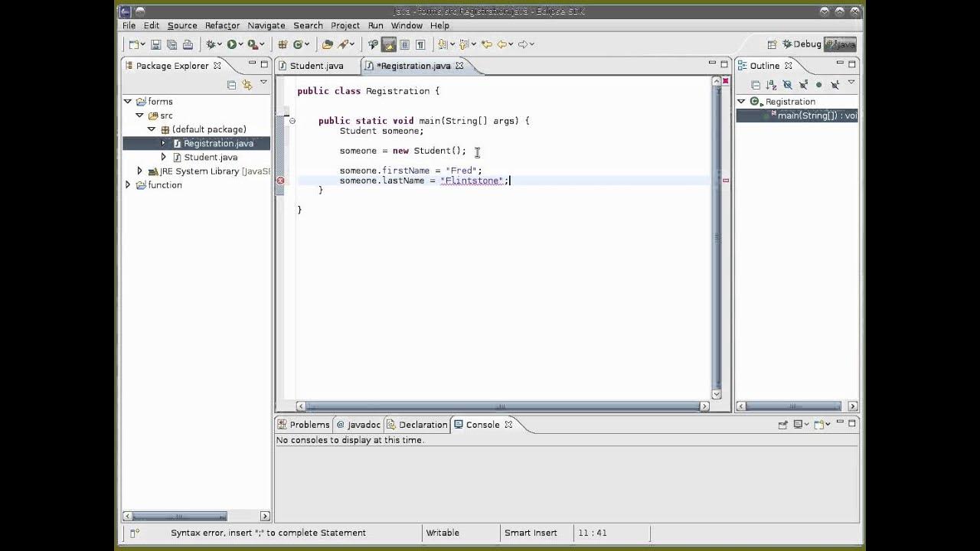Navigate Forward with the right arrow icon
Viewport: 980px width, 551px height.
click(x=523, y=44)
